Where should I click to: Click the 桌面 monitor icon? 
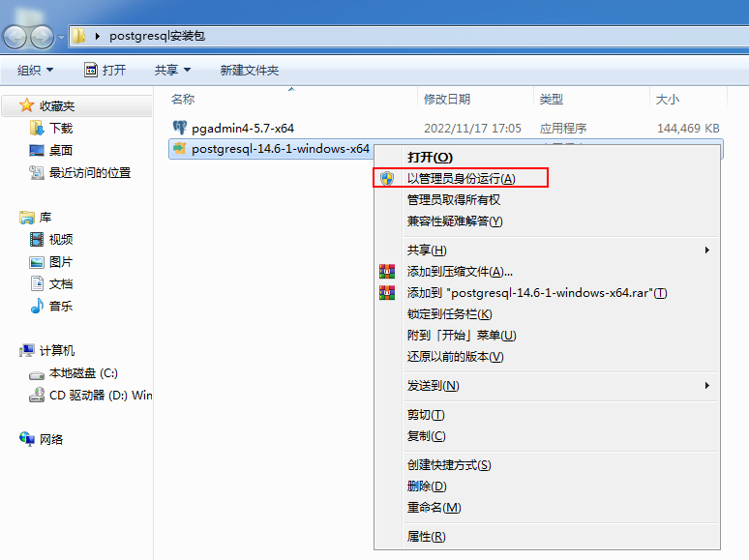click(x=37, y=150)
